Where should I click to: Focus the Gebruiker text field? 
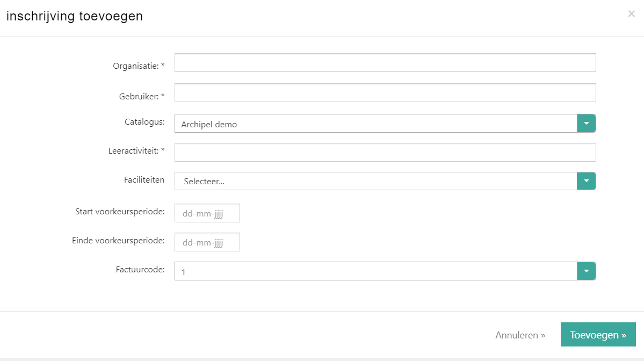[x=385, y=93]
